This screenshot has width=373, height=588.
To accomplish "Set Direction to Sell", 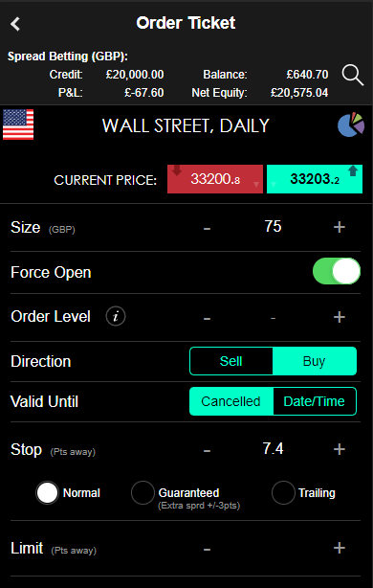I will pos(231,361).
